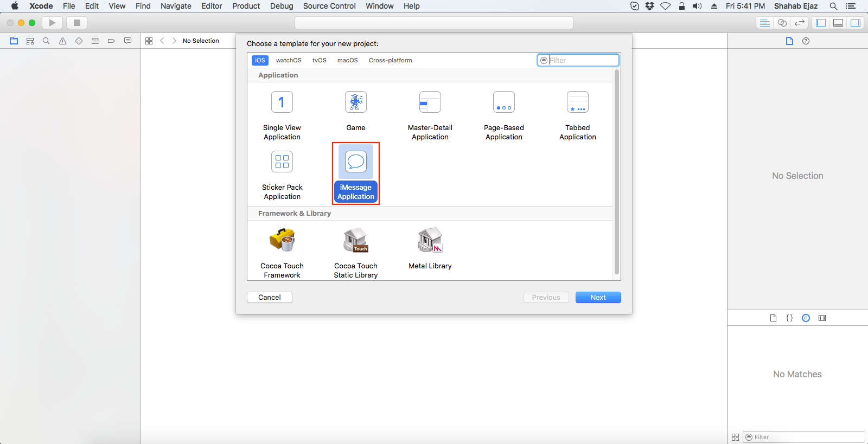Open the Debug menu
The width and height of the screenshot is (868, 444).
(282, 6)
